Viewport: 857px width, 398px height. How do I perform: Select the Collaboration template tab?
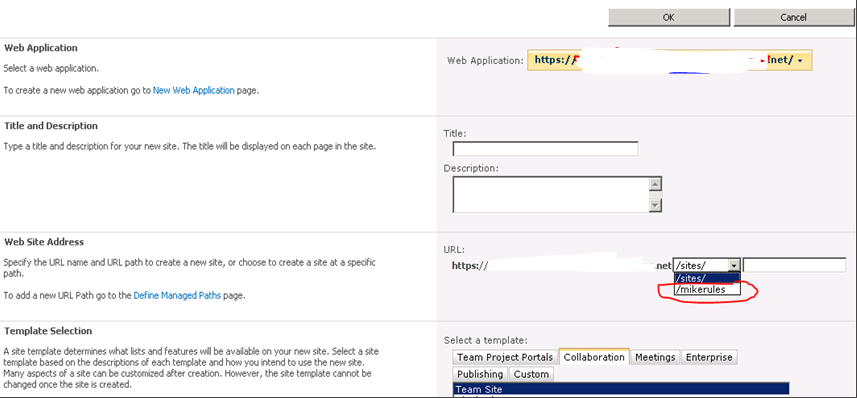(x=594, y=357)
